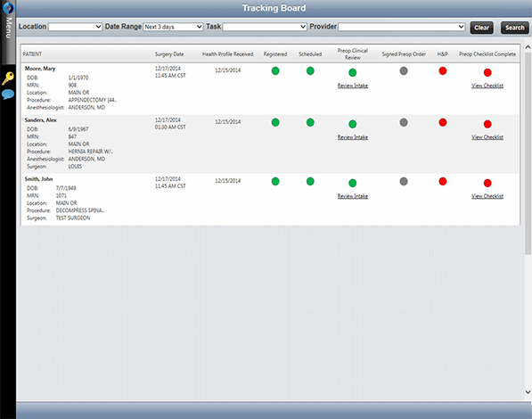Open the Task filter dropdown

[265, 27]
